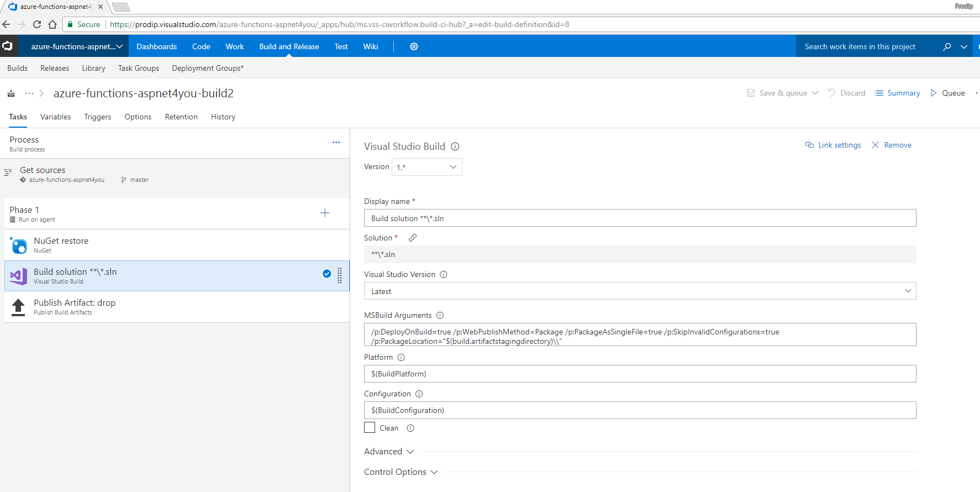Viewport: 980px width, 492px height.
Task: Go to Deployment Groups sub-navigation
Action: (x=208, y=68)
